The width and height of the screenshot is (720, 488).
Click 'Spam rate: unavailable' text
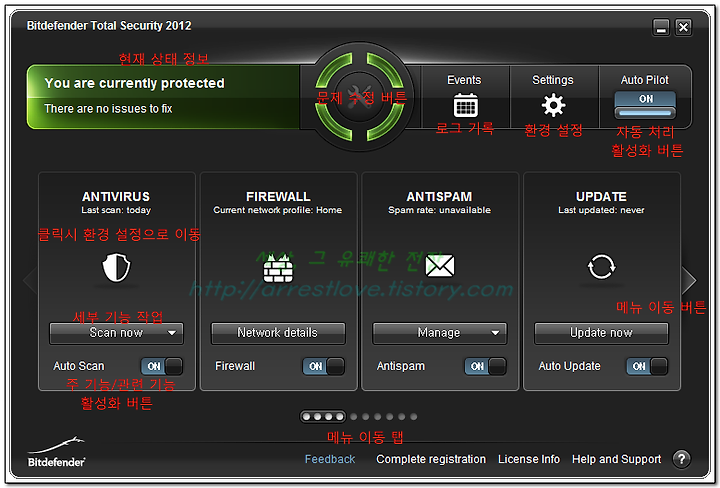point(439,210)
